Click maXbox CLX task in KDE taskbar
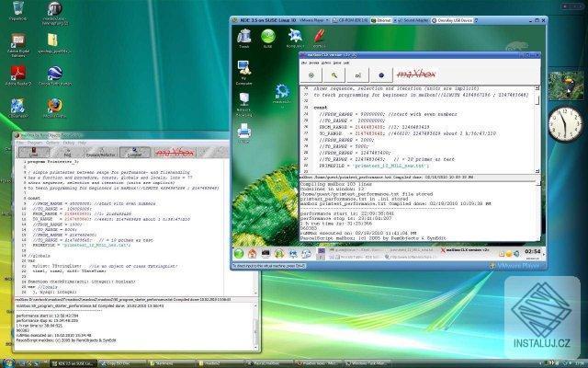The image size is (588, 368). pos(466,250)
